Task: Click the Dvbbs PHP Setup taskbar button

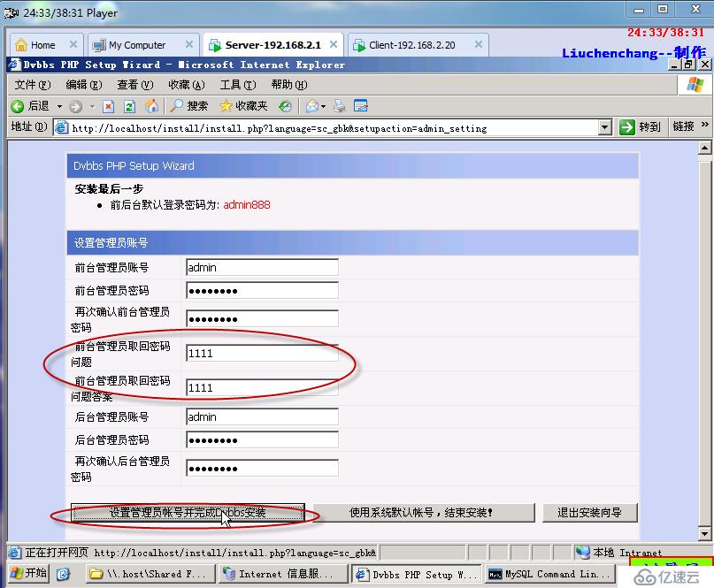Action: (x=417, y=574)
